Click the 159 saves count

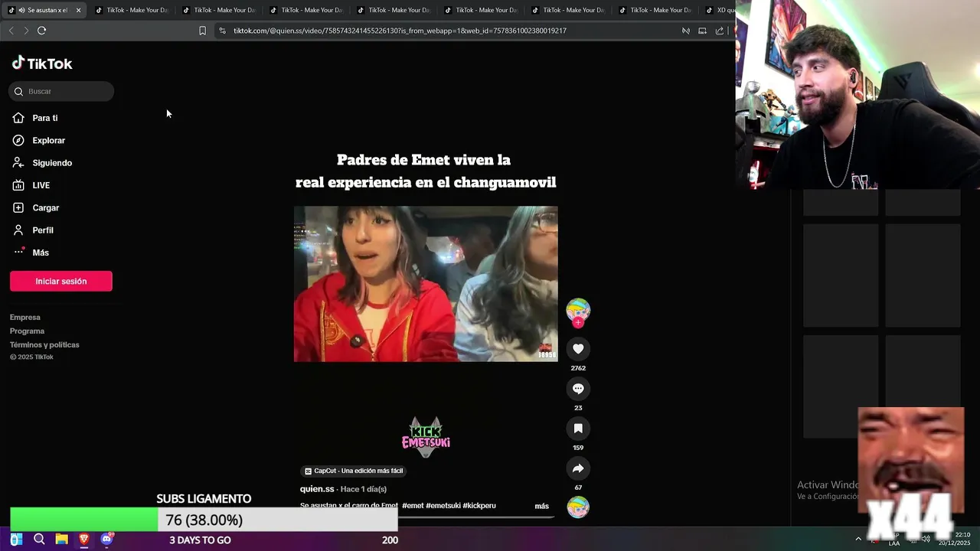click(578, 448)
